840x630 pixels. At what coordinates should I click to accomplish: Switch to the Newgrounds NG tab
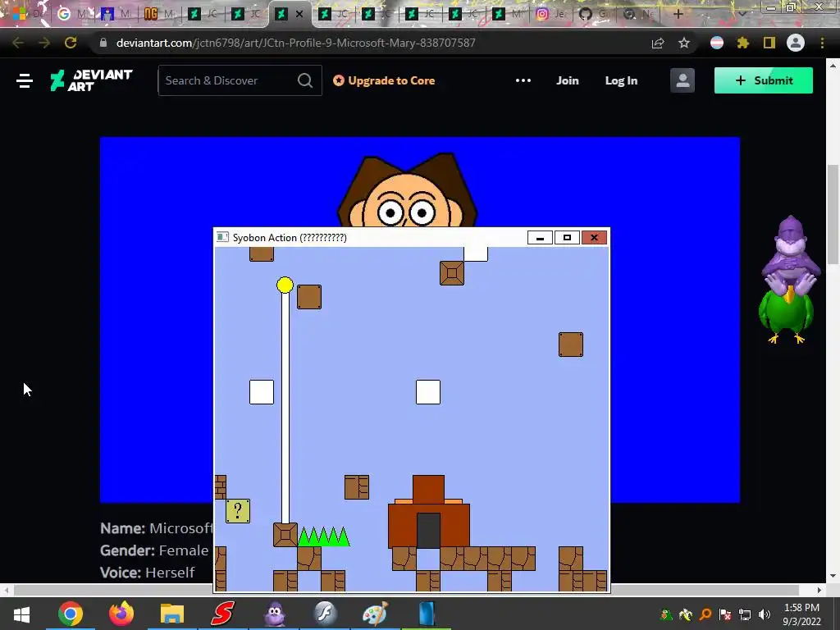click(158, 14)
